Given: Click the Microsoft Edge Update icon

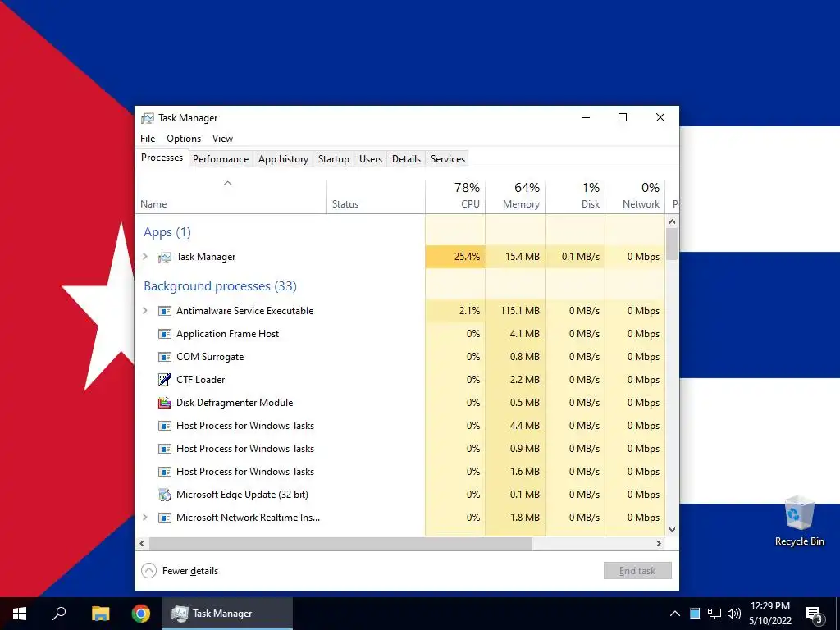Looking at the screenshot, I should [164, 495].
